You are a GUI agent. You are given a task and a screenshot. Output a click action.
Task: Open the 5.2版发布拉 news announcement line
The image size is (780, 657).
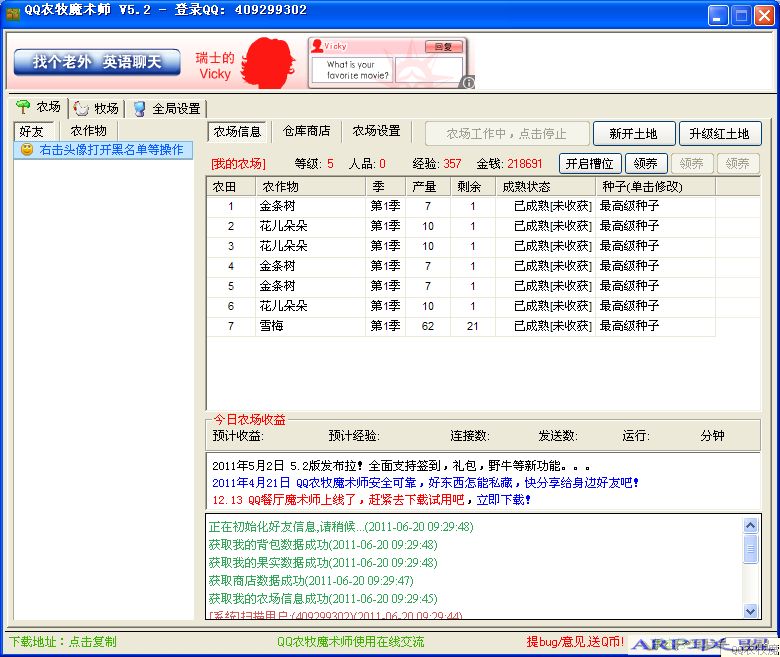click(x=401, y=466)
